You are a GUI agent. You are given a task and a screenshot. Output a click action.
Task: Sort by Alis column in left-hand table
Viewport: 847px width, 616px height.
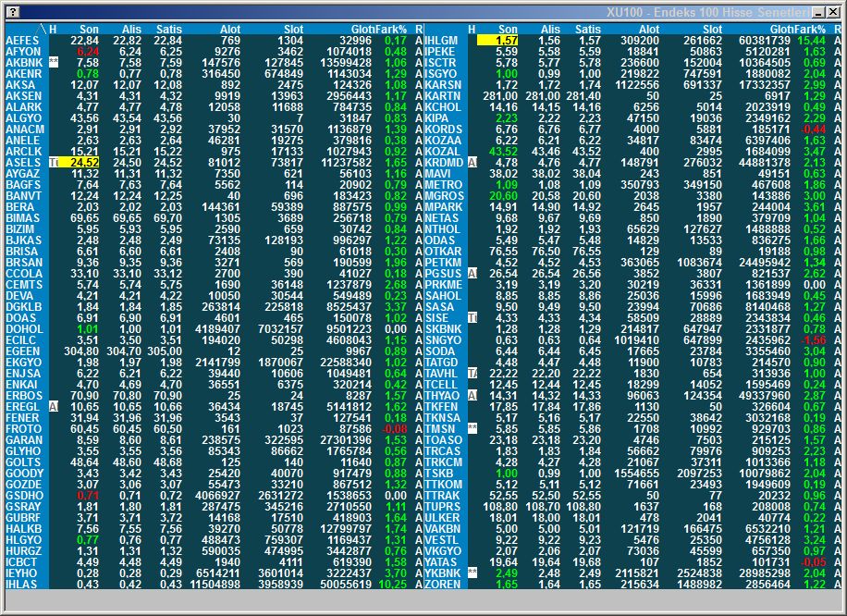[131, 30]
